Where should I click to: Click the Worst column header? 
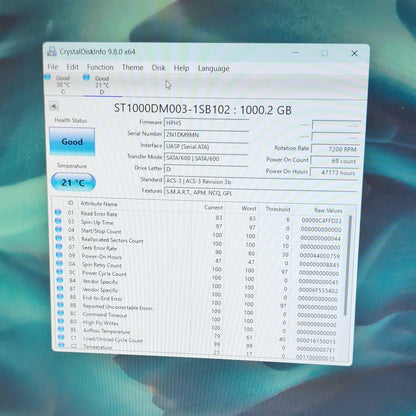tap(249, 208)
